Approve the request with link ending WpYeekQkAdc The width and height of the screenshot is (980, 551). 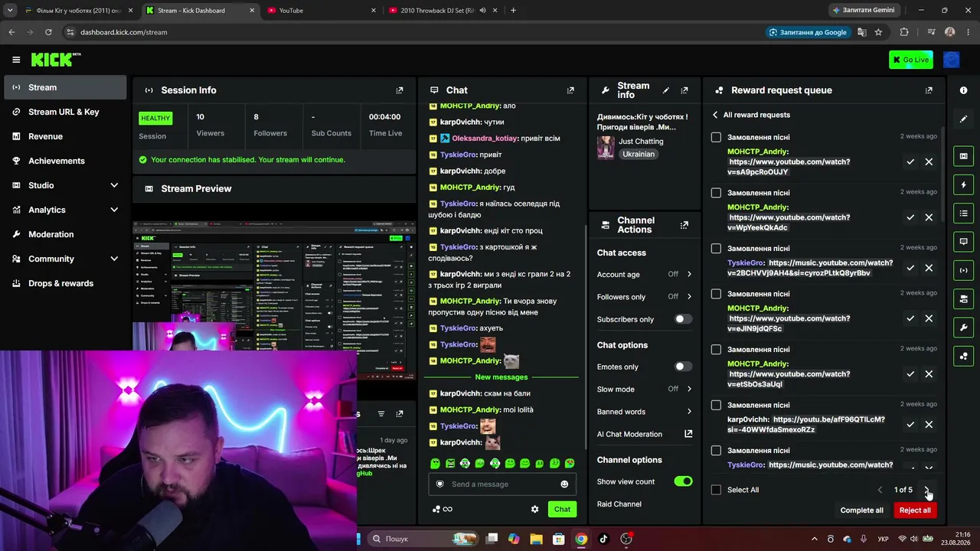pos(910,217)
